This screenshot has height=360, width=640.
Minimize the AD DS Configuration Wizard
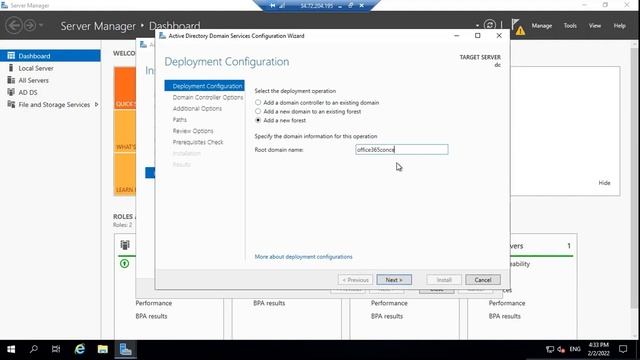[x=456, y=36]
